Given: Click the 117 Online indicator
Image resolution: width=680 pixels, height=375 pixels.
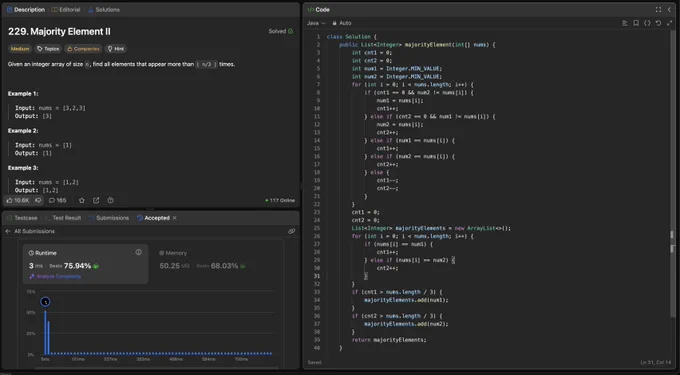Looking at the screenshot, I should tap(280, 200).
